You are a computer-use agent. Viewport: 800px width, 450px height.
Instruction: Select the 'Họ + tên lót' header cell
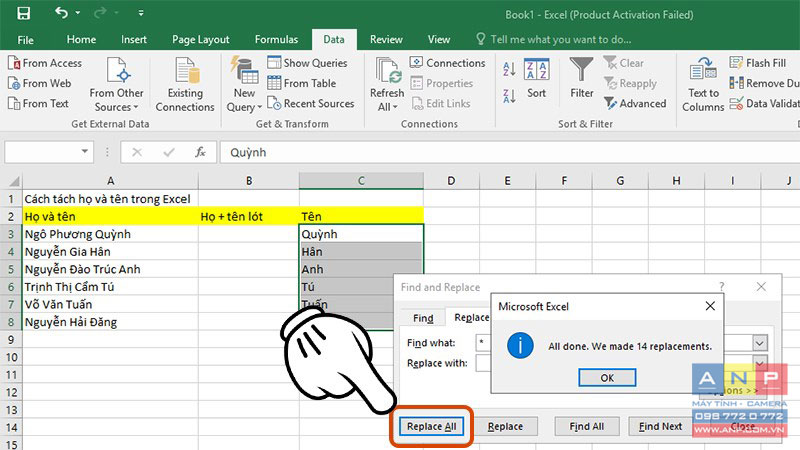(x=248, y=216)
